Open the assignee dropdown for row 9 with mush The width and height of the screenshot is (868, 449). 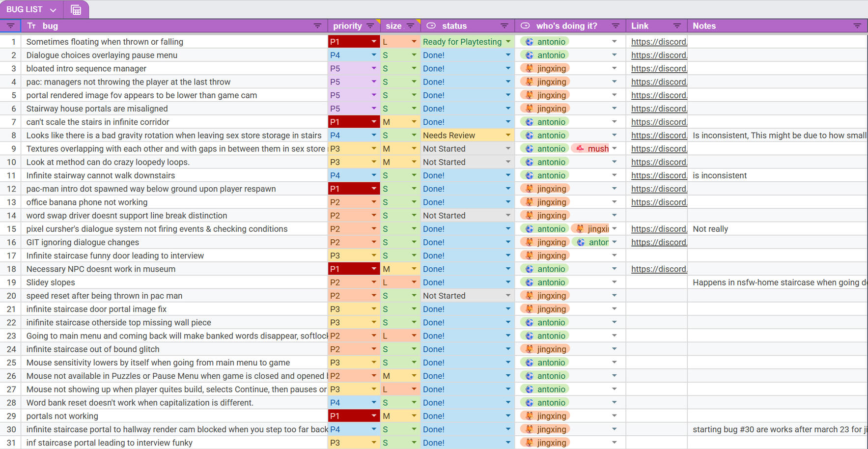(615, 148)
